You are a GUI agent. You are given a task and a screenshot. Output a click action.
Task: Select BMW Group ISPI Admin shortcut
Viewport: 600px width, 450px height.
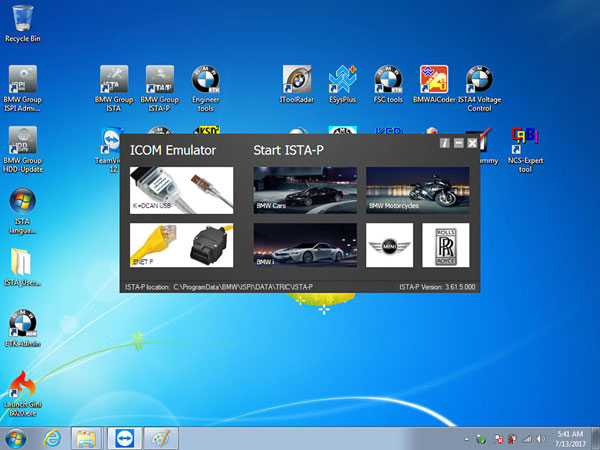[23, 89]
